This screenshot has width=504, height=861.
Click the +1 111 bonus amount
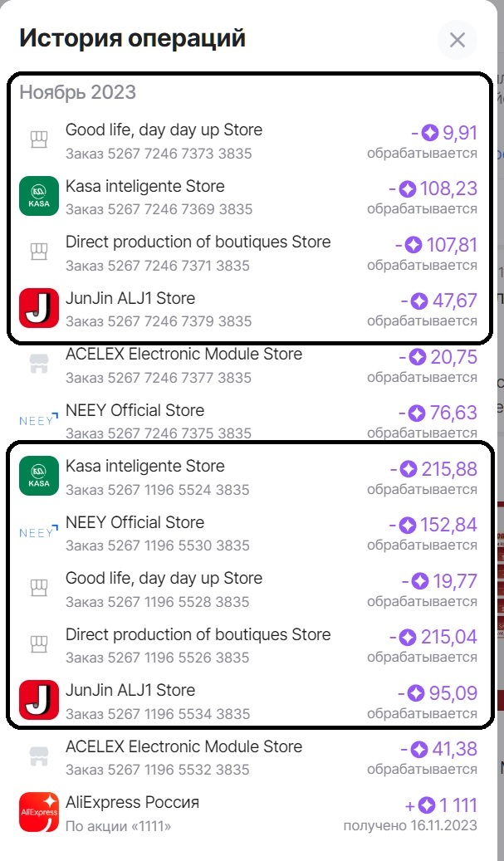(441, 805)
